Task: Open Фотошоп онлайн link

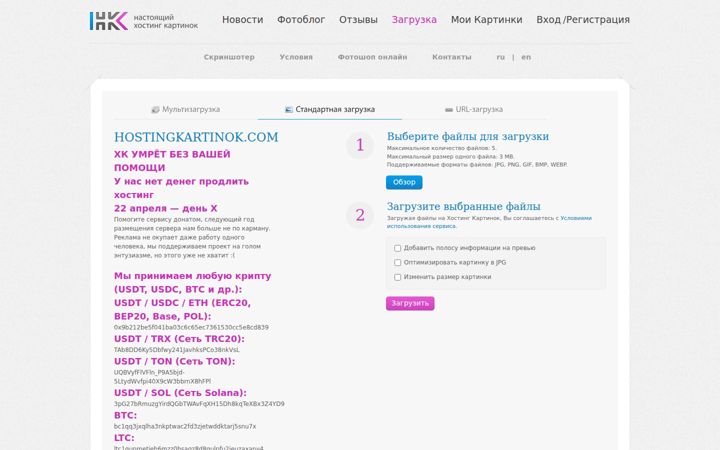Action: pyautogui.click(x=372, y=57)
